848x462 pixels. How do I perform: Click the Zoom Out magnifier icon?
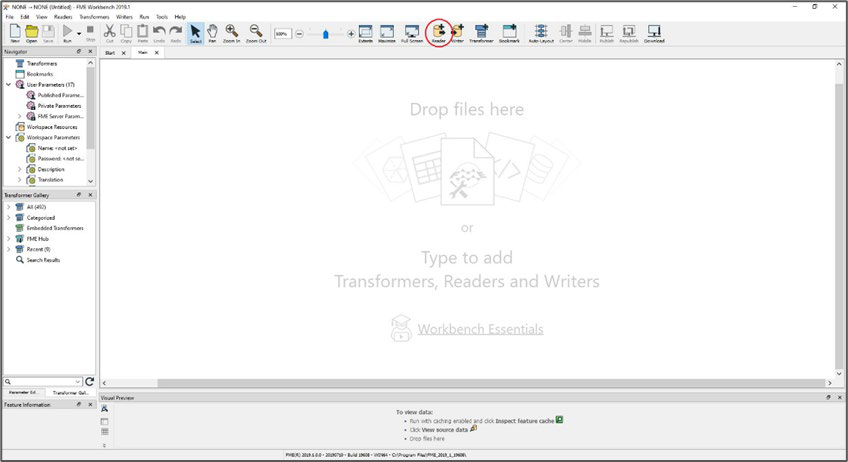pyautogui.click(x=256, y=34)
